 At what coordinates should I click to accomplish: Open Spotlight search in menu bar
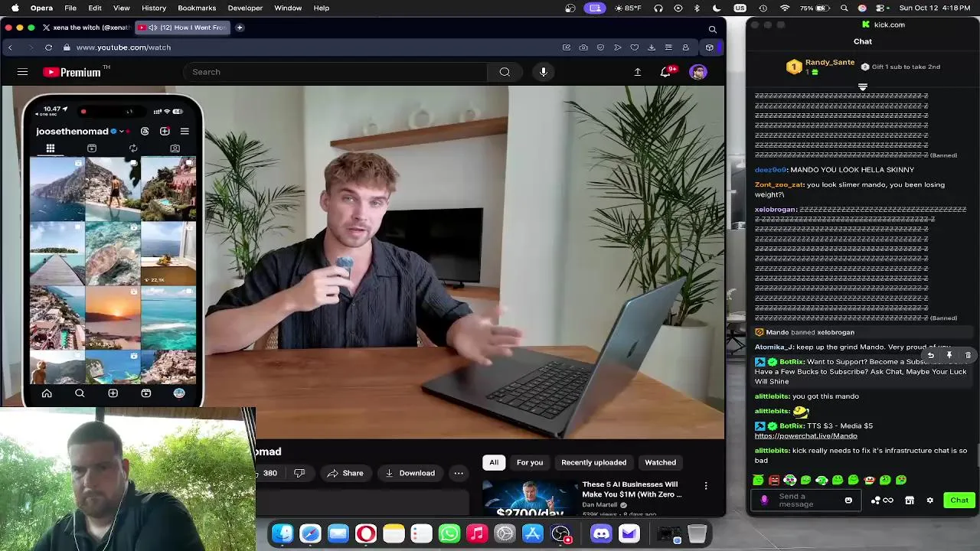click(844, 8)
